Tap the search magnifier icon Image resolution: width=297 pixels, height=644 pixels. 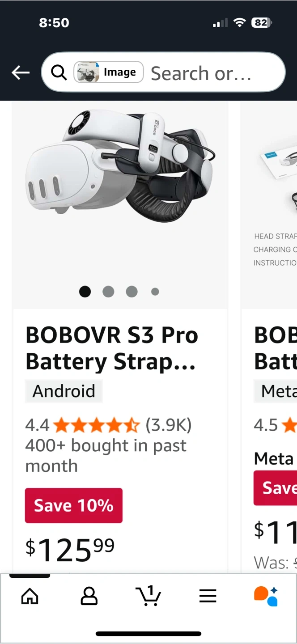tap(59, 72)
